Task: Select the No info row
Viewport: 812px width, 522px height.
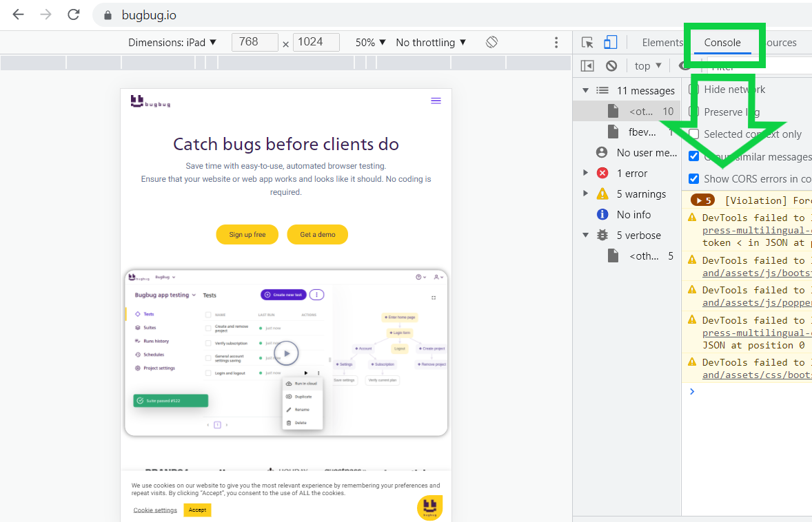Action: (x=627, y=215)
